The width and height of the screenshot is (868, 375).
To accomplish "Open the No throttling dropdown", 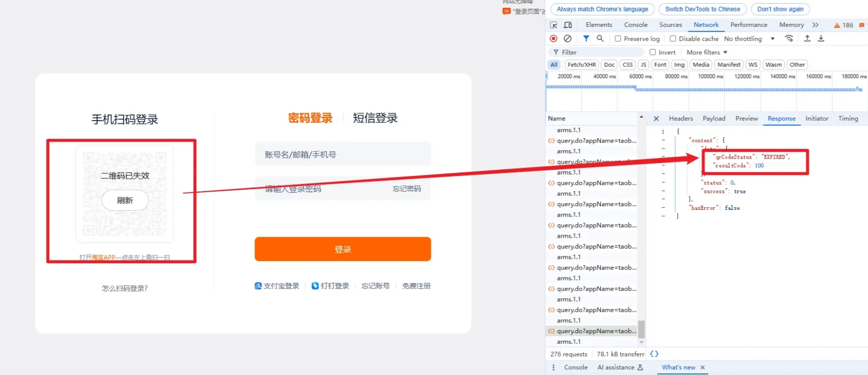I will pos(749,39).
